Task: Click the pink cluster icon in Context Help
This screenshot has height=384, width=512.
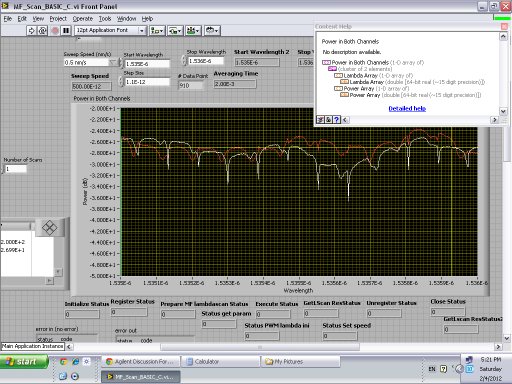Action: tap(332, 69)
